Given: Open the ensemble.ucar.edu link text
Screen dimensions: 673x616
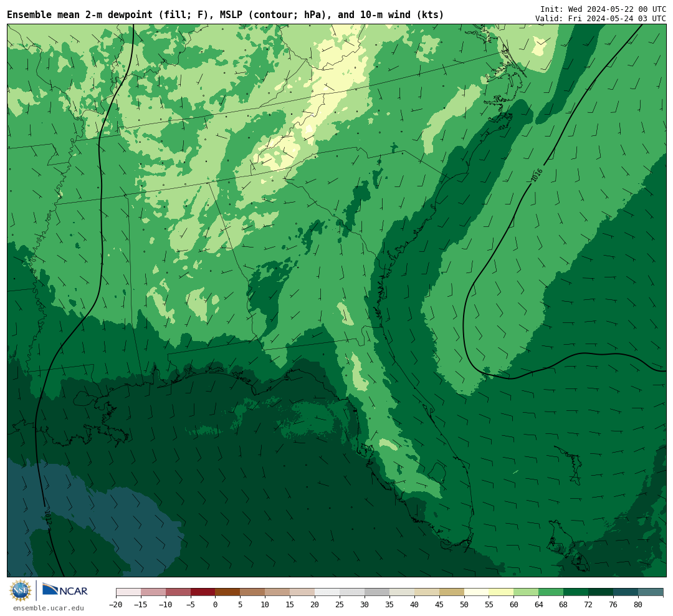Looking at the screenshot, I should 49,608.
